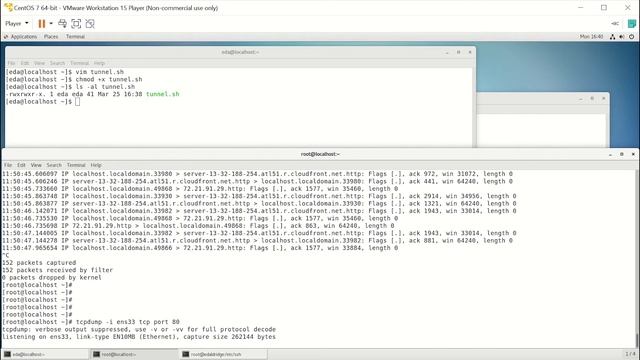
Task: Open Edit menu in root@localhost terminal
Action: (x=21, y=165)
